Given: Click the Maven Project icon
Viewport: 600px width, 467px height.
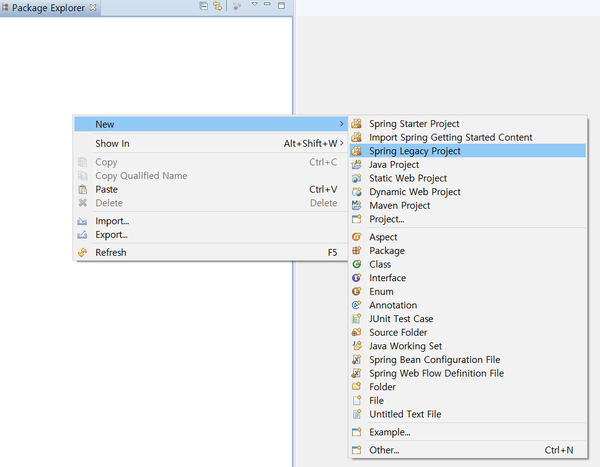Looking at the screenshot, I should pos(357,205).
